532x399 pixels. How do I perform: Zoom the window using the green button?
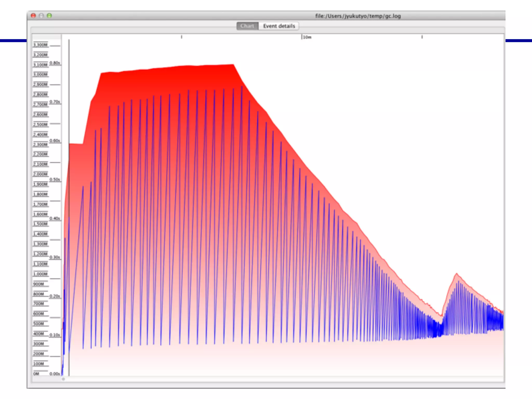[x=49, y=16]
